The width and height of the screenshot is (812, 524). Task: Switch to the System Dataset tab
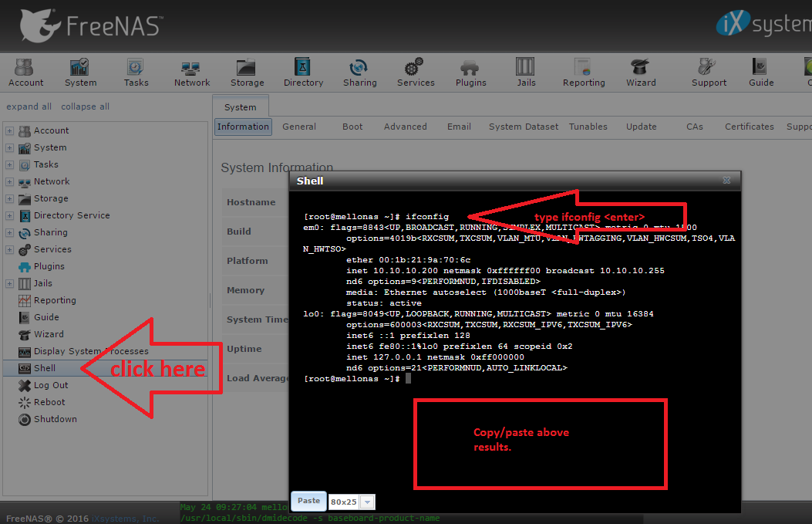click(524, 127)
